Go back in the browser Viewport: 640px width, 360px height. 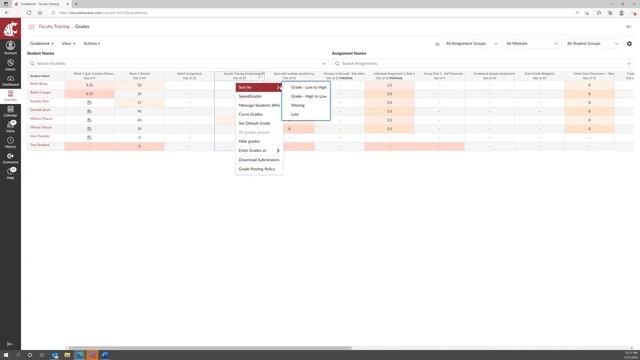tap(7, 13)
